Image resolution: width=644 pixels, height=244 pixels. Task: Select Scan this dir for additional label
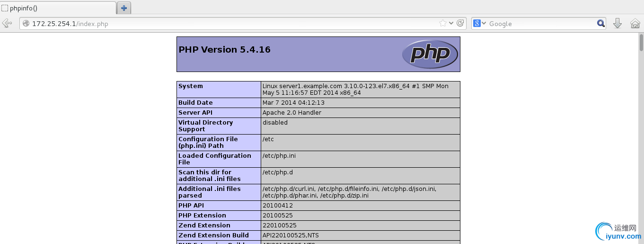pos(210,176)
